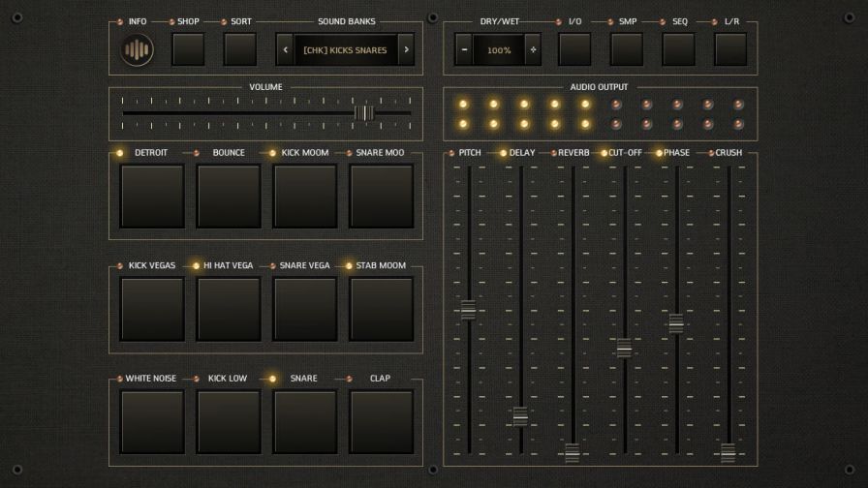Increase dry/wet with the plus button
Viewport: 868px width, 488px height.
534,50
